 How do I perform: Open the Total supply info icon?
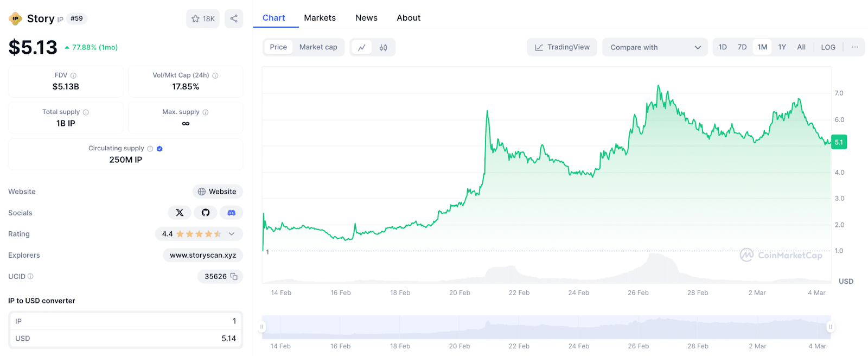[x=86, y=112]
